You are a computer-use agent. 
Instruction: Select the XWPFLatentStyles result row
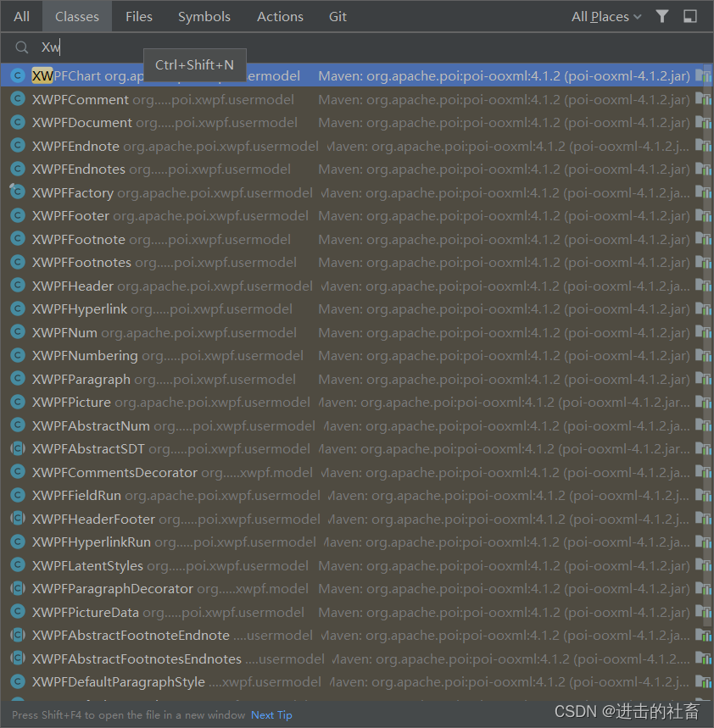point(357,565)
